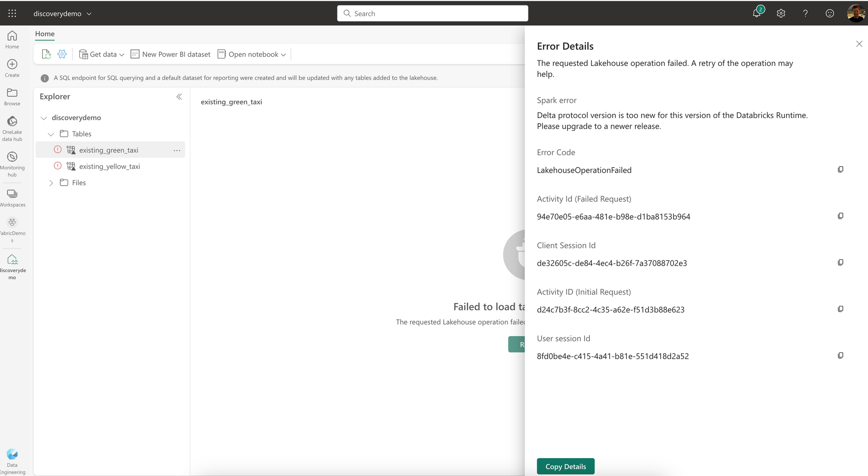868x476 pixels.
Task: Click the lakehouse refresh icon in toolbar
Action: pos(46,54)
